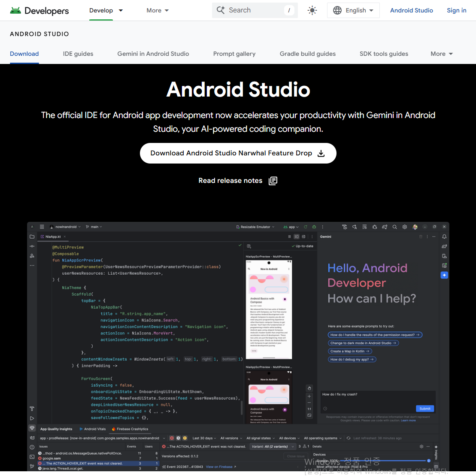Screen dimensions: 476x476
Task: Open the Resizable Emulator device dropdown
Action: tap(255, 227)
